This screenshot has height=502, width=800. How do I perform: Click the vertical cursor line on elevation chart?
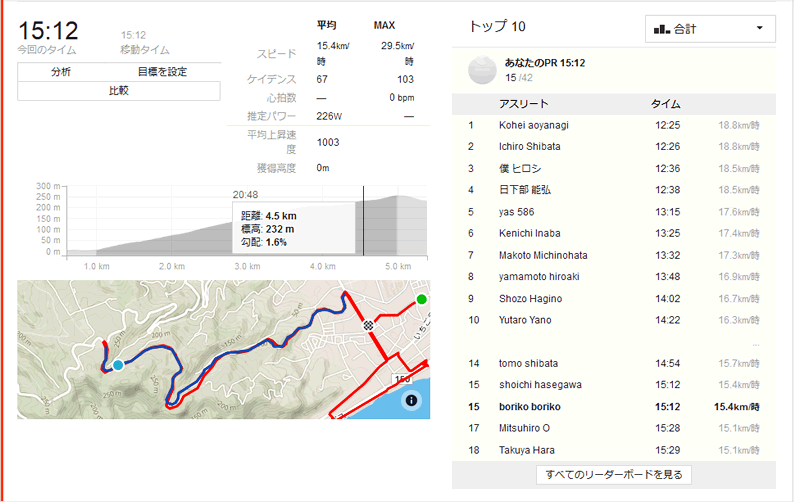363,220
